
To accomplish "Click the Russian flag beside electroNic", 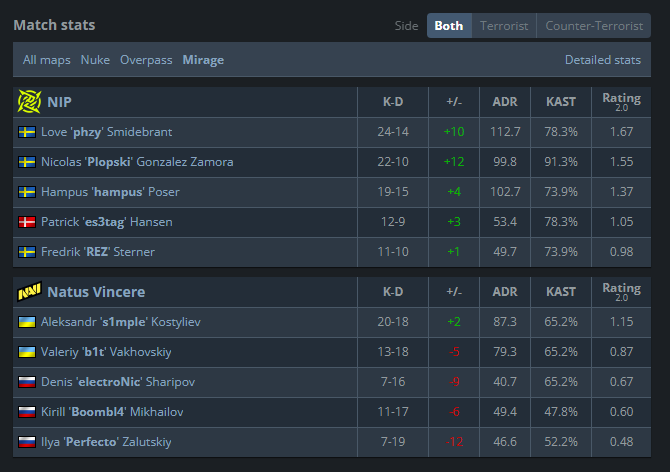I will (27, 382).
